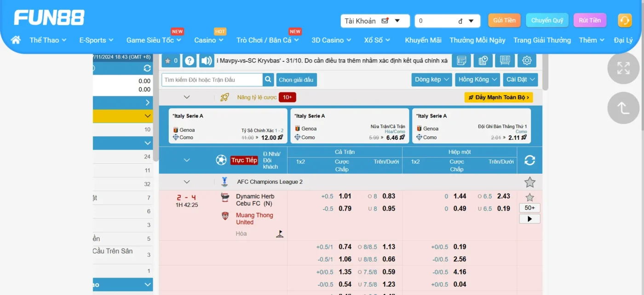644x295 pixels.
Task: Open the Khuyến Mãi menu item
Action: 423,40
